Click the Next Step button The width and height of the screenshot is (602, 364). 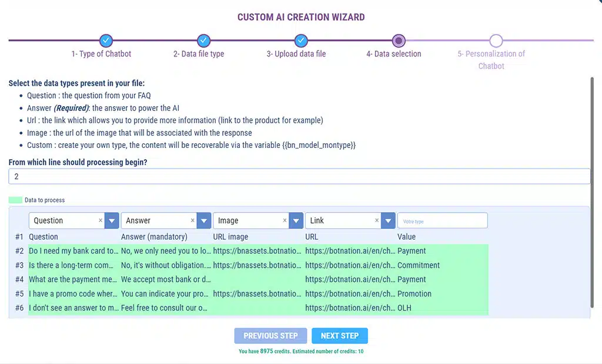339,336
